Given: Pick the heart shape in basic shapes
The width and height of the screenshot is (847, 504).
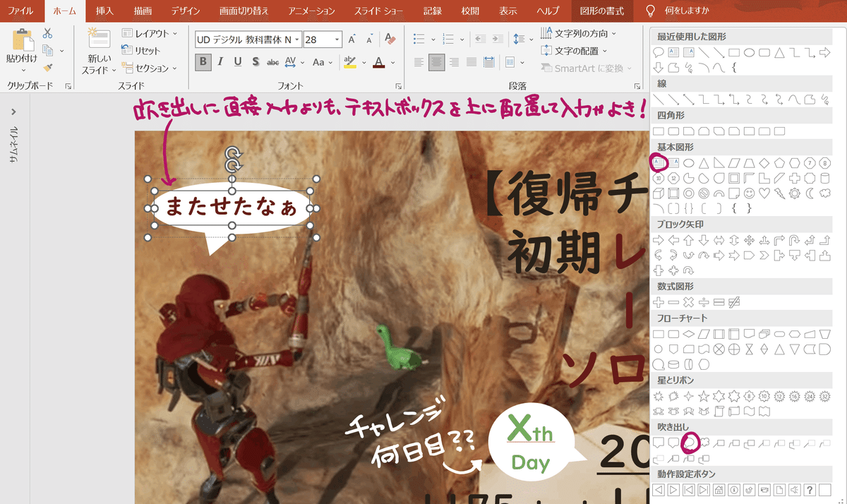Looking at the screenshot, I should point(765,193).
